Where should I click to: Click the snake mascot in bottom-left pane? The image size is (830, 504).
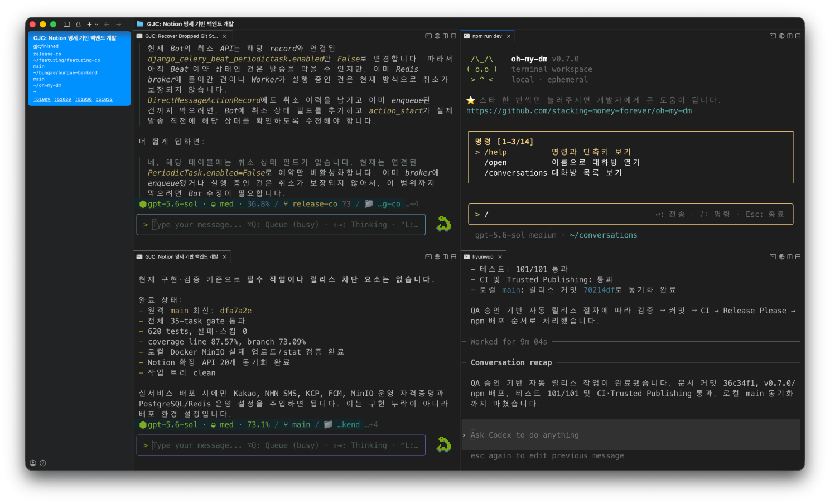point(444,445)
